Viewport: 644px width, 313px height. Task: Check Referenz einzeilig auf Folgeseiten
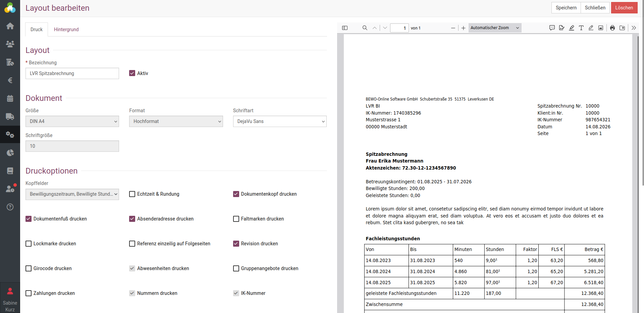[132, 244]
